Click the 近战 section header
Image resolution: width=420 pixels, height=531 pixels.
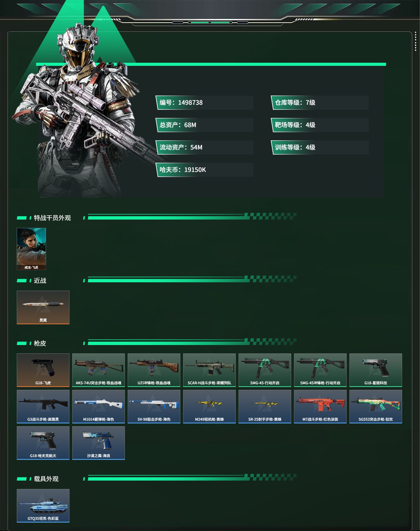[x=40, y=281]
